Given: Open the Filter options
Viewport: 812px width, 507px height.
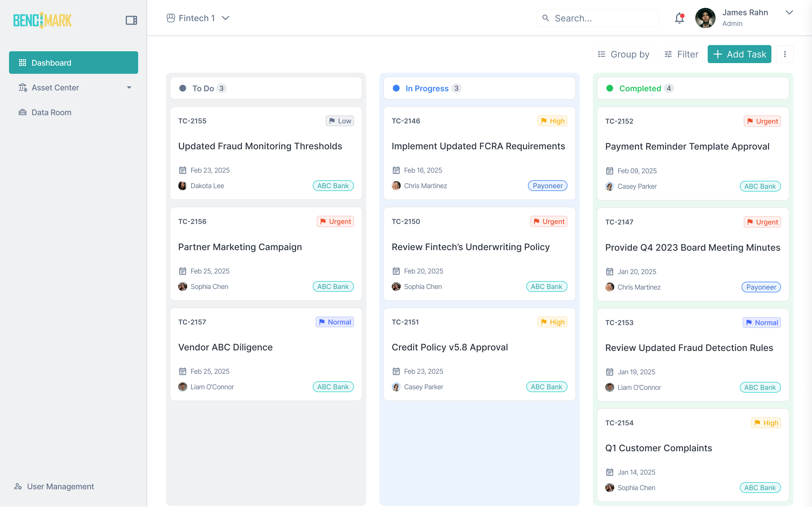Looking at the screenshot, I should (x=681, y=54).
